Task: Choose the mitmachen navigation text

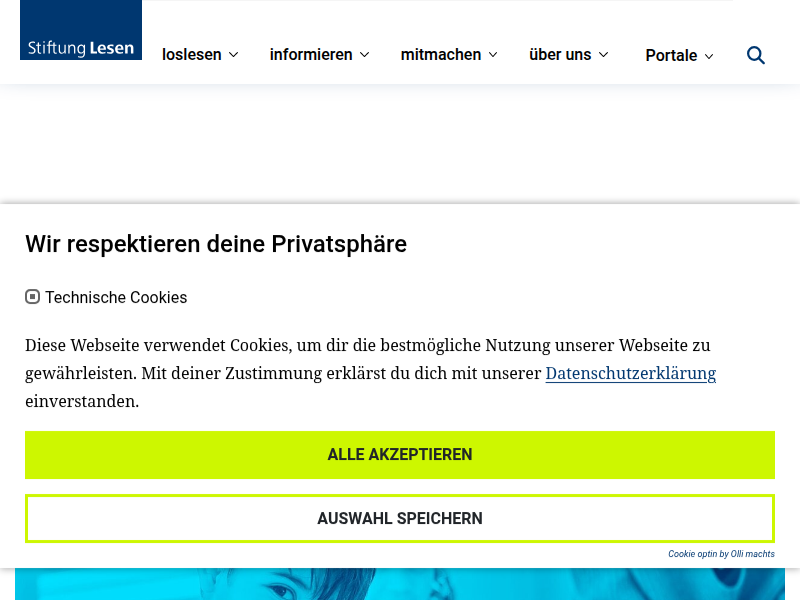Action: point(441,55)
